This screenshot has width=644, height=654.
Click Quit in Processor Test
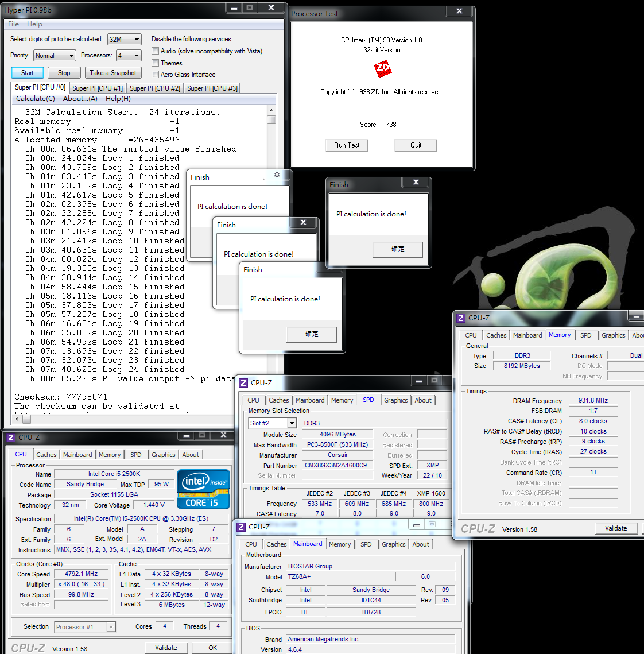[x=416, y=145]
